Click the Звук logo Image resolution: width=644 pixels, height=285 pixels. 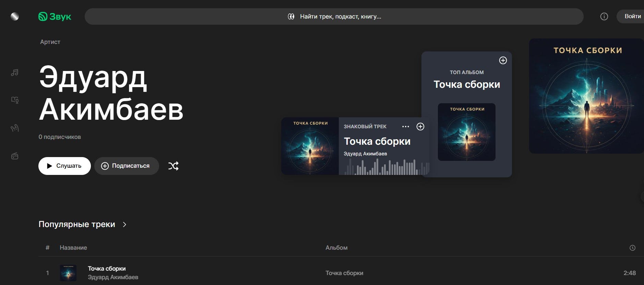tap(55, 16)
